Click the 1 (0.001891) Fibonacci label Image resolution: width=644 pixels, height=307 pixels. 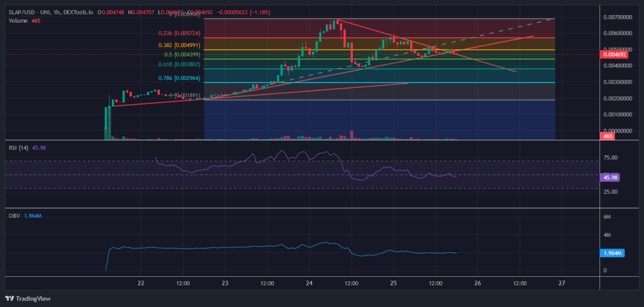point(184,96)
